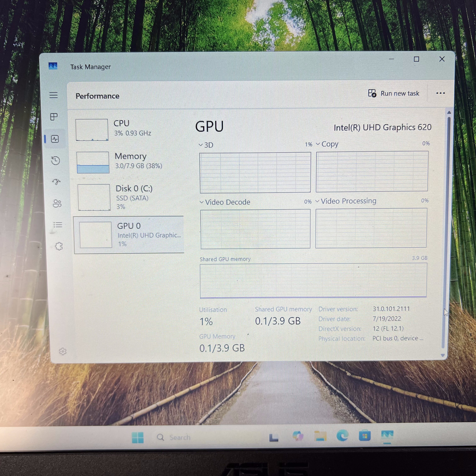Open the Users page icon
Viewport: 476px width, 476px height.
pos(57,204)
